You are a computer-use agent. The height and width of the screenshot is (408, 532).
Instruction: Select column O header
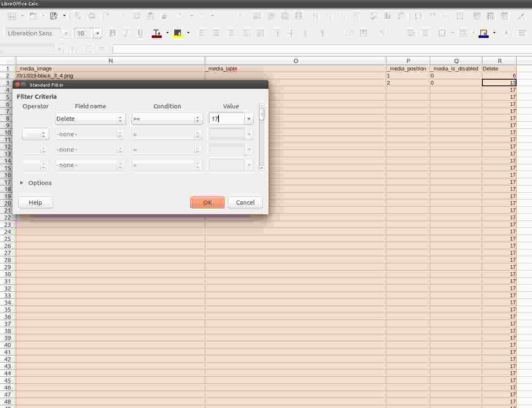[296, 61]
